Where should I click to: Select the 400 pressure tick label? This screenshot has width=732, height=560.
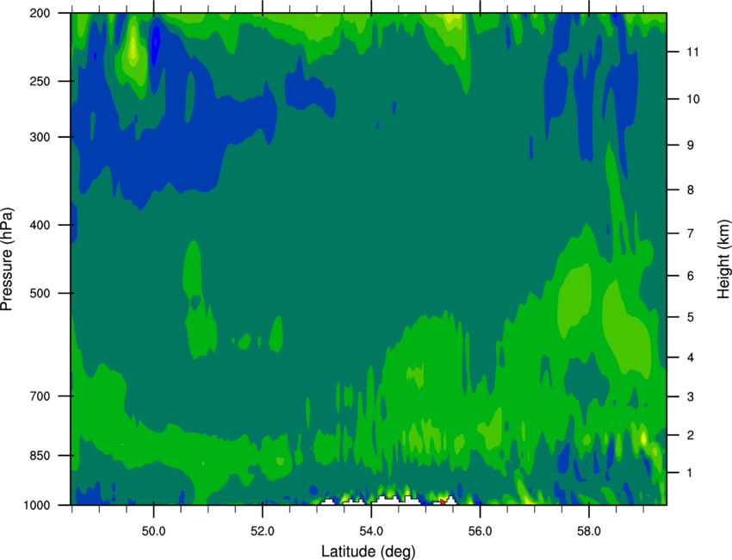tap(40, 225)
